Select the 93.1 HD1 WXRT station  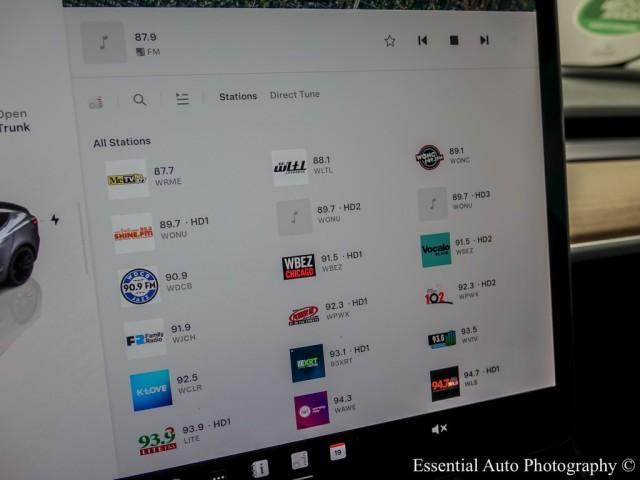307,362
